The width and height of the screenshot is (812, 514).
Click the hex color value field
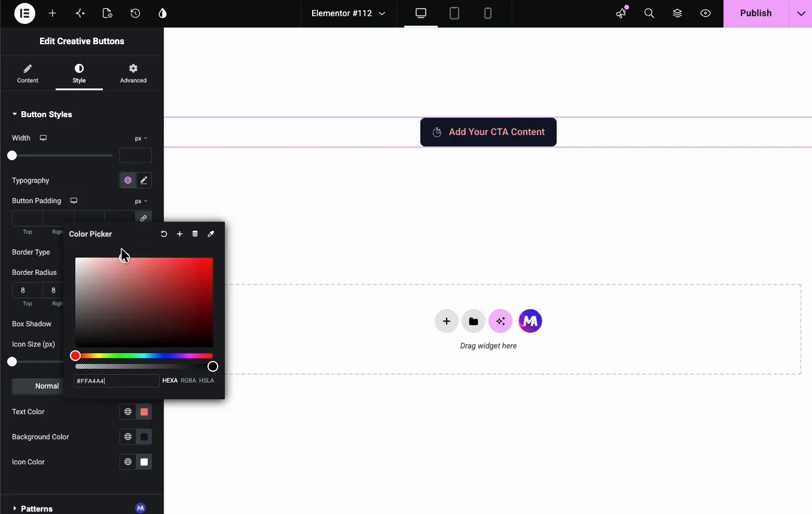click(x=117, y=381)
